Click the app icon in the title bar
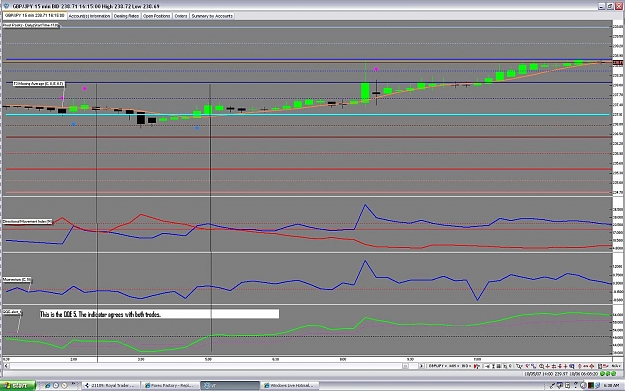This screenshot has width=625, height=391. pos(6,6)
